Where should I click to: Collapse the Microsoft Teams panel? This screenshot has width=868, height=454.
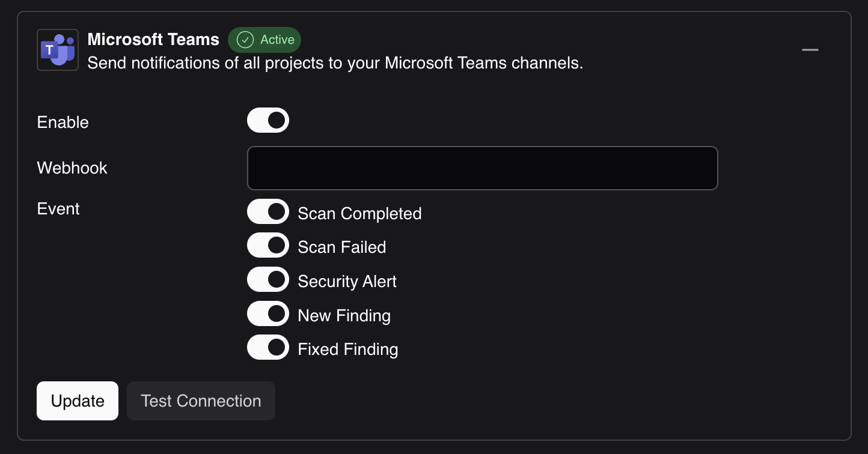click(810, 50)
